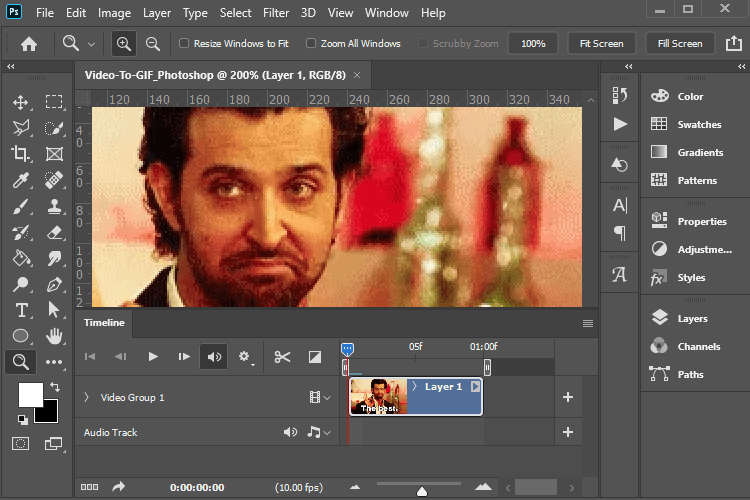750x500 pixels.
Task: Select the Frame tool
Action: tap(54, 154)
